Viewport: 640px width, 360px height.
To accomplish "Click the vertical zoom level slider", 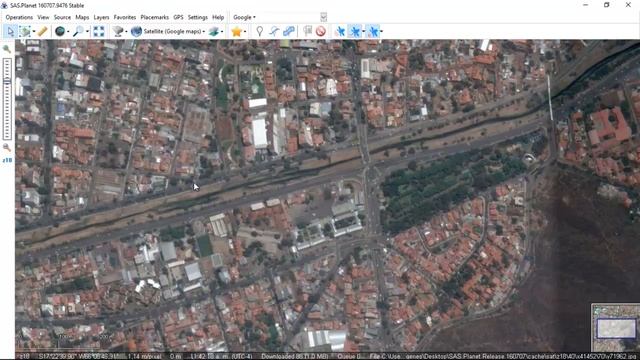I will tap(7, 99).
